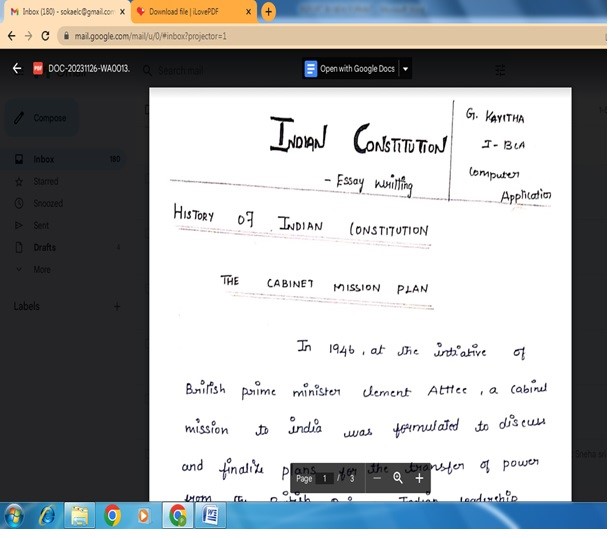
Task: Open File Explorer from the taskbar
Action: click(79, 516)
